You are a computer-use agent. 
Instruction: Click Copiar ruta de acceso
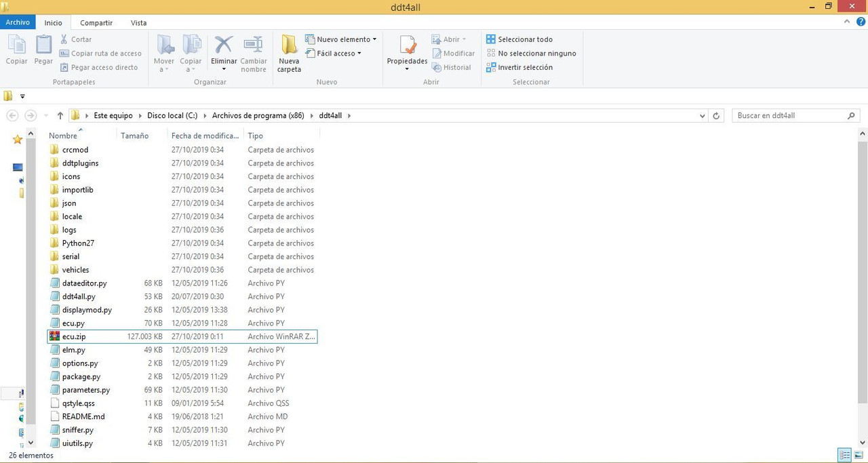(x=100, y=54)
